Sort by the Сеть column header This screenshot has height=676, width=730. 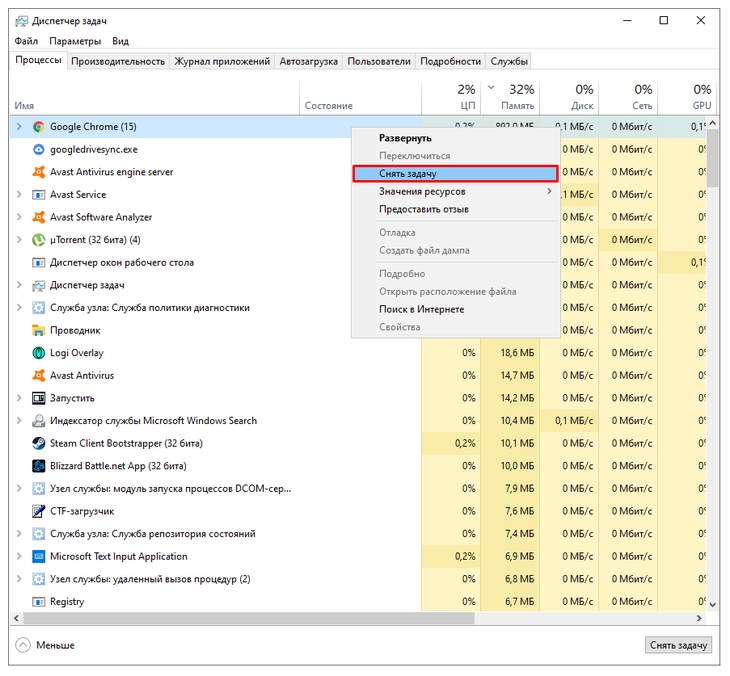pyautogui.click(x=628, y=97)
